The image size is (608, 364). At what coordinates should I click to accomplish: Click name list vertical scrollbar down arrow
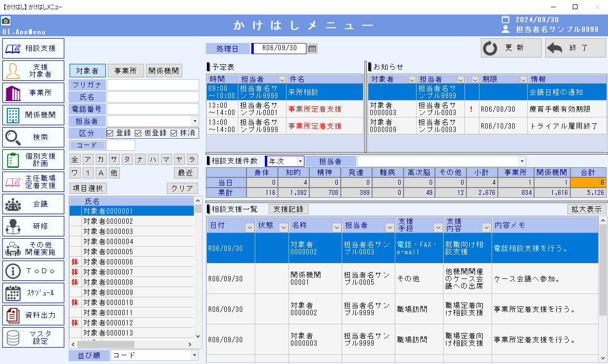pyautogui.click(x=198, y=336)
